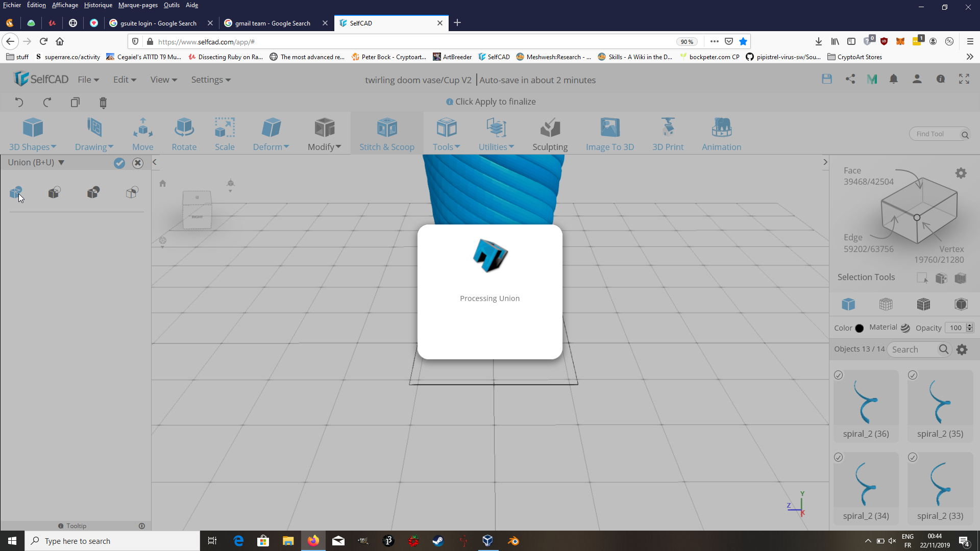Open the selection settings gear icon
This screenshot has height=551, width=980.
coord(961,173)
